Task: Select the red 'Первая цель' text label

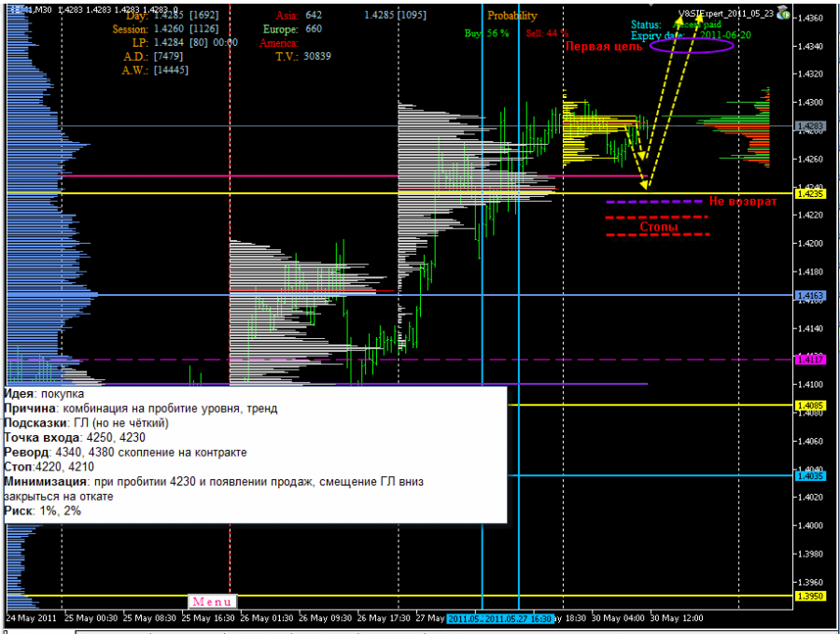Action: pyautogui.click(x=604, y=47)
